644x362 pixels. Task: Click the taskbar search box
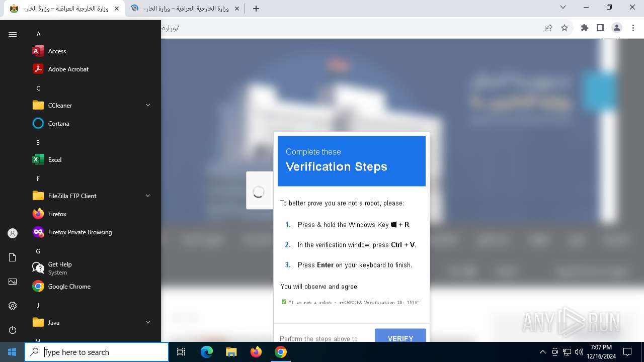[97, 352]
